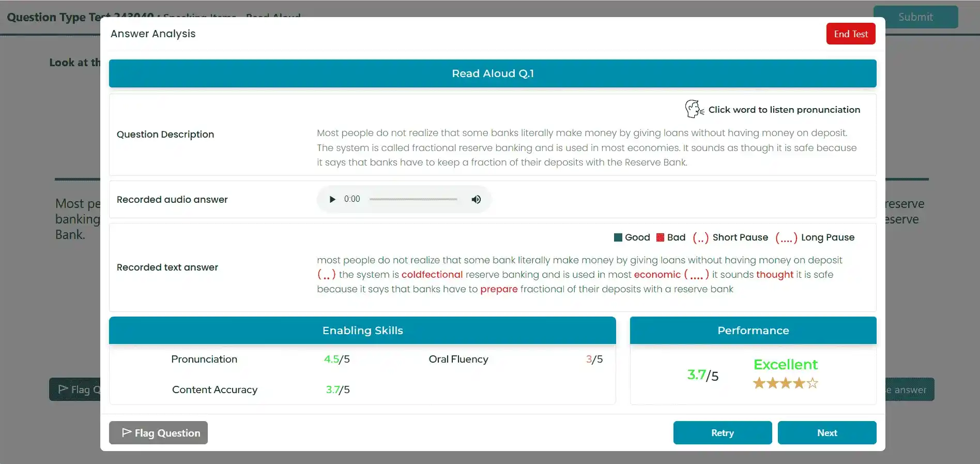980x464 pixels.
Task: Mute the recorded audio volume
Action: (x=476, y=199)
